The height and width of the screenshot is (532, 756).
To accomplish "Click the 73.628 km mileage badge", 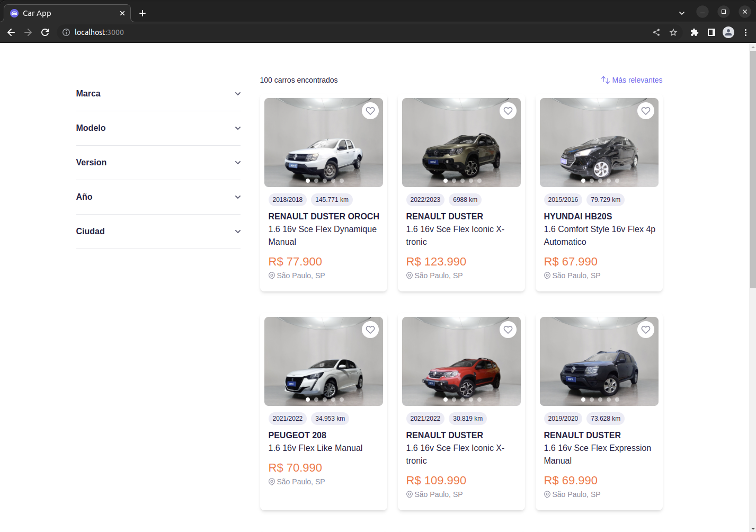I will [606, 419].
